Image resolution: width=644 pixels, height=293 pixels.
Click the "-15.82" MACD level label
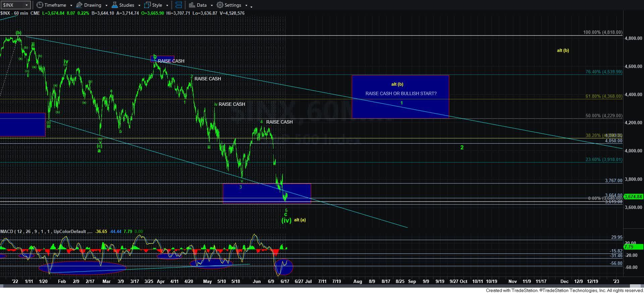pos(616,251)
